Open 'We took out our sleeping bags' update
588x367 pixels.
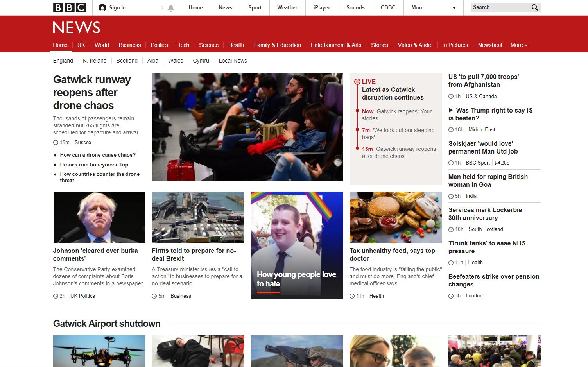coord(398,134)
